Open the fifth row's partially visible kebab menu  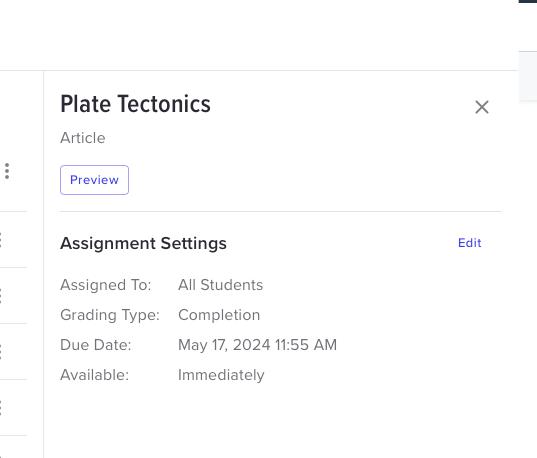(1, 408)
